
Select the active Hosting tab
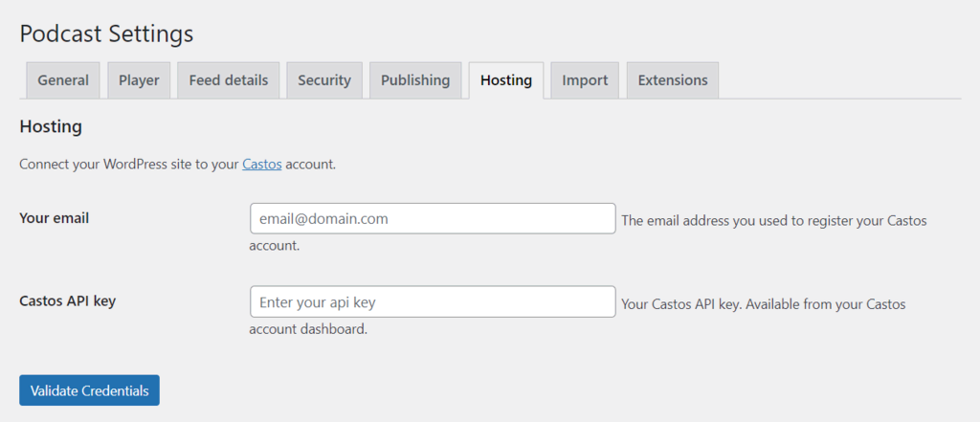(506, 80)
